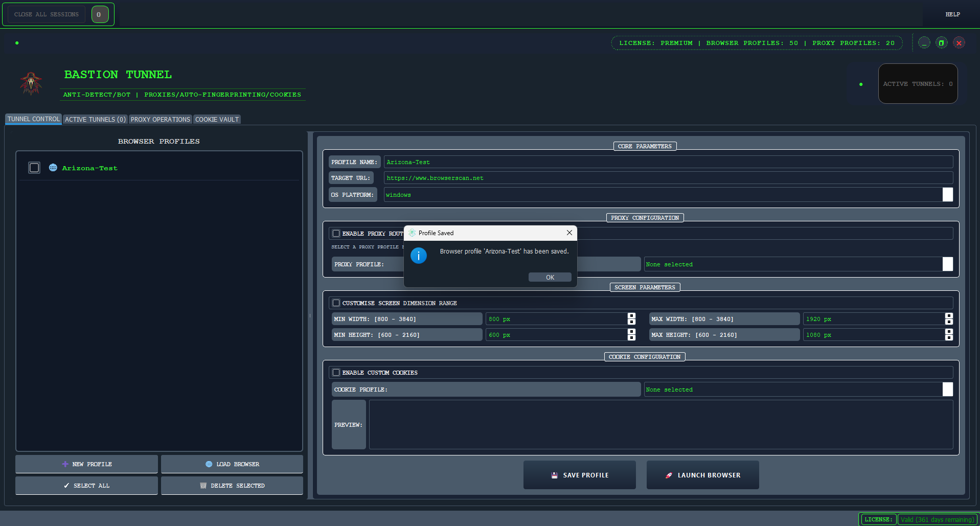Screen dimensions: 980x526
Task: Click the Bastion Tunnel title text
Action: click(x=118, y=75)
